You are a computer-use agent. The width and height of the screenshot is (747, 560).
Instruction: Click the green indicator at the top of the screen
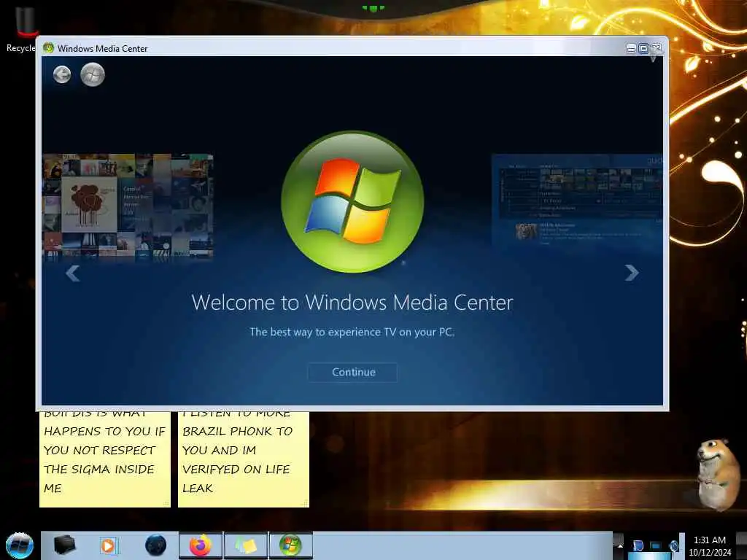pos(373,8)
